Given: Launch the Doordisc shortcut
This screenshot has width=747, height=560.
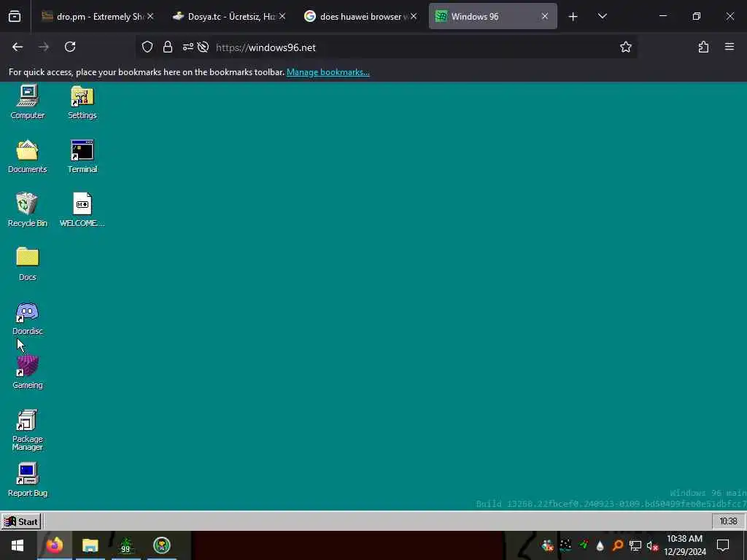Looking at the screenshot, I should pos(27,318).
